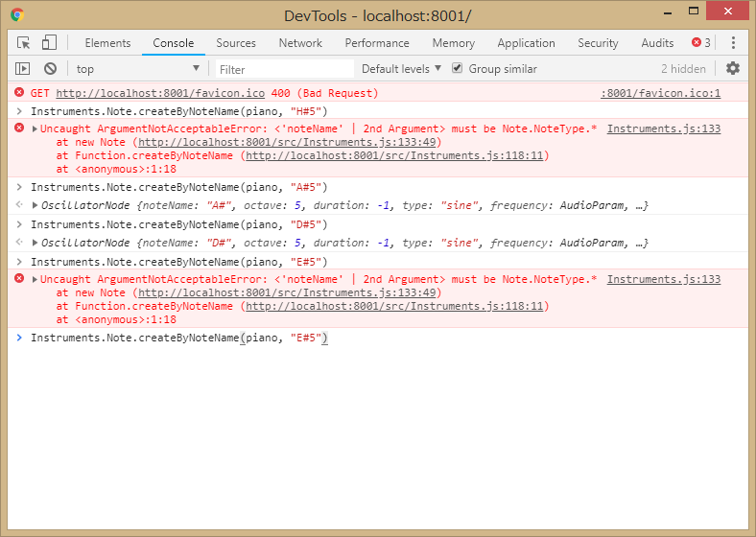
Task: Switch to the Network tab
Action: click(x=300, y=43)
